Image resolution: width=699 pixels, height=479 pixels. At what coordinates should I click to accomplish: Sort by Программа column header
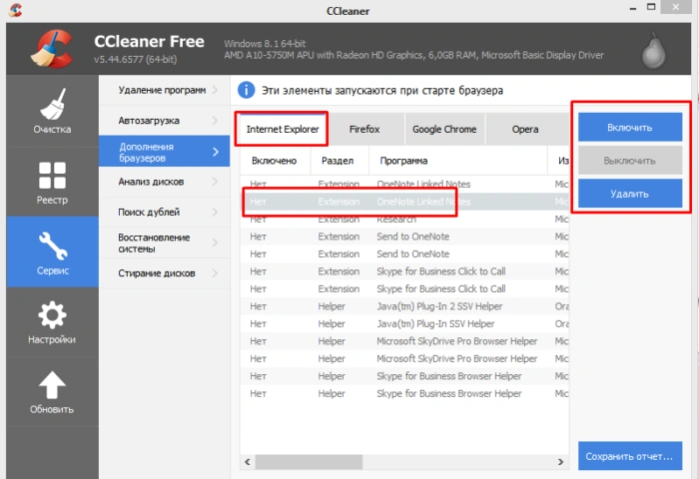(458, 161)
